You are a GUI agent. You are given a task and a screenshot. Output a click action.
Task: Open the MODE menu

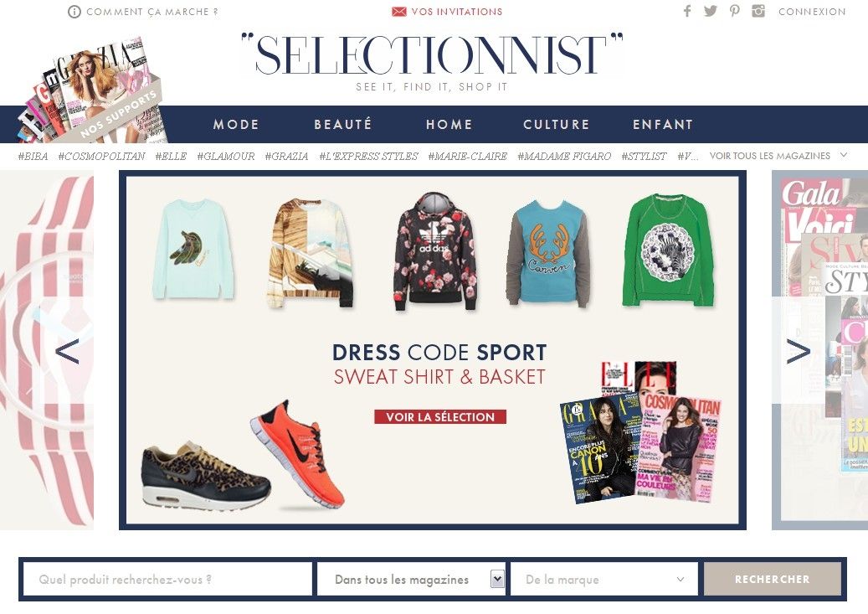click(236, 124)
